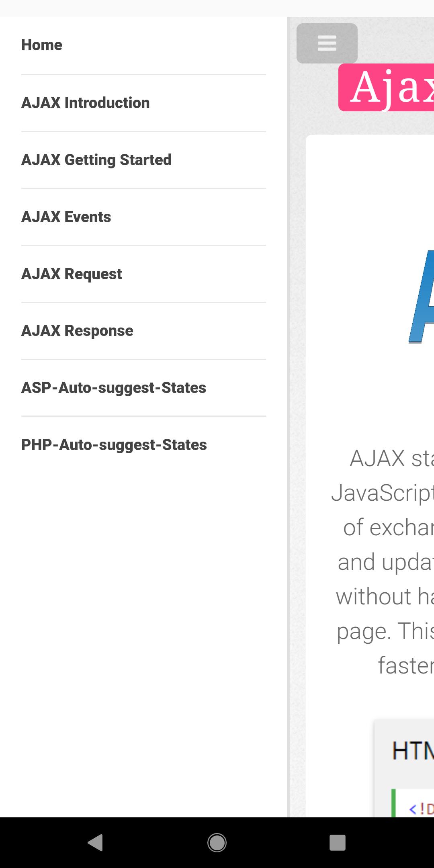Select AJAX Introduction in the drawer
Screen dimensions: 434x868
tap(143, 103)
